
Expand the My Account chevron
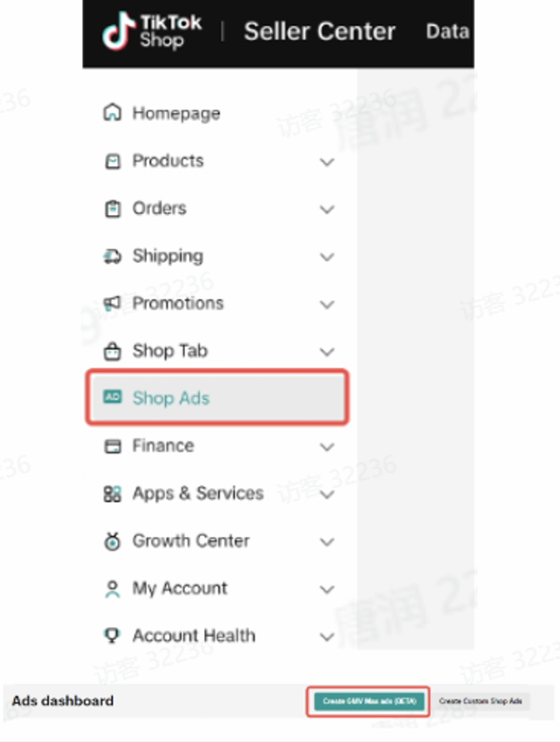327,589
